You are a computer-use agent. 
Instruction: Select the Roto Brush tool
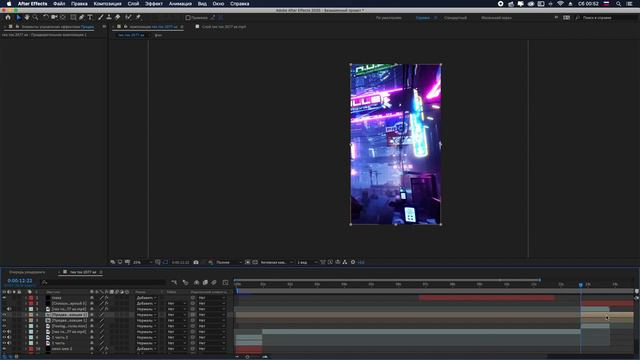click(129, 18)
